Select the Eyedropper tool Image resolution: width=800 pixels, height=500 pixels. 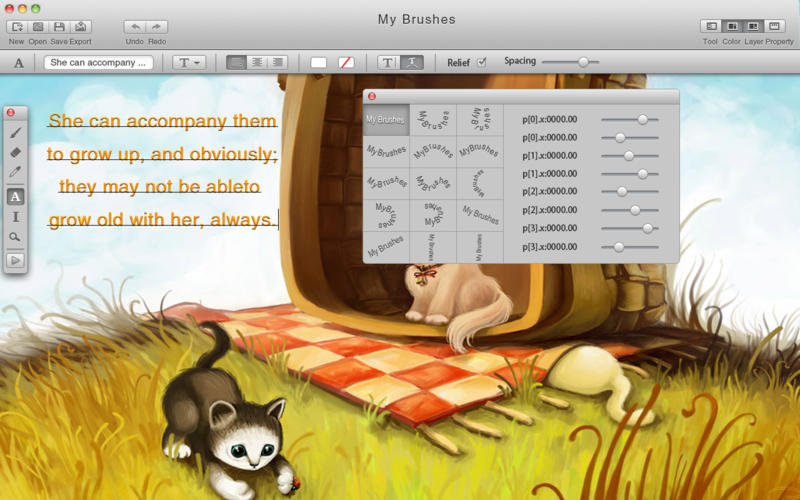point(16,172)
